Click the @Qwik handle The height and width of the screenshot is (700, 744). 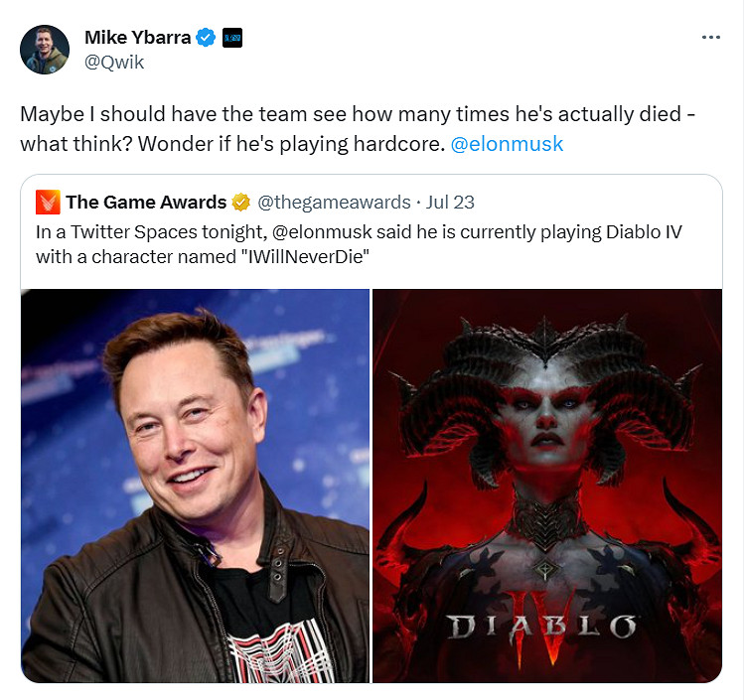tap(114, 63)
